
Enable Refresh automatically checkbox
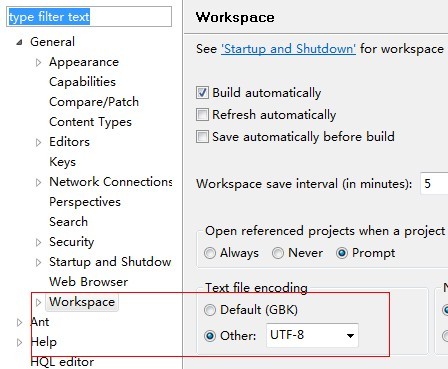202,115
